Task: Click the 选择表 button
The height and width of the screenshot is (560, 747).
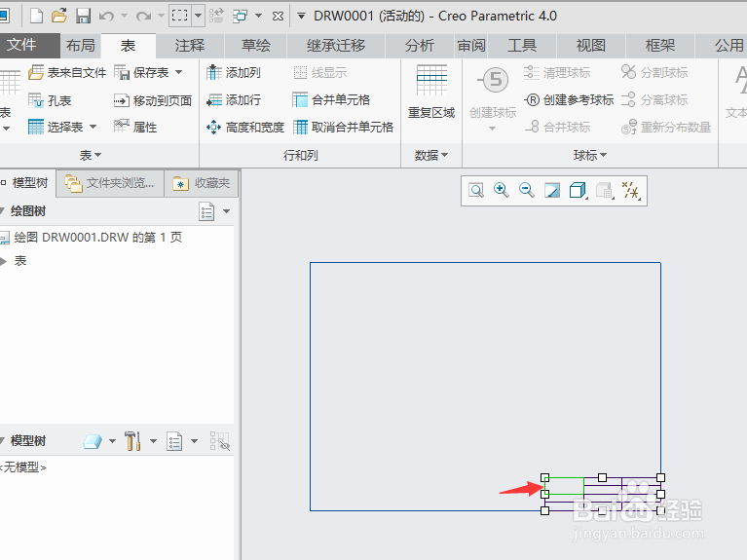Action: [56, 127]
